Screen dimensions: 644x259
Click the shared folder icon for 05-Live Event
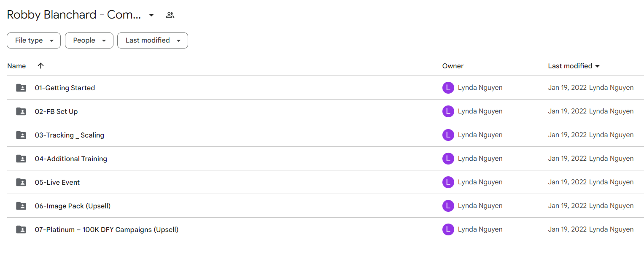pyautogui.click(x=21, y=182)
